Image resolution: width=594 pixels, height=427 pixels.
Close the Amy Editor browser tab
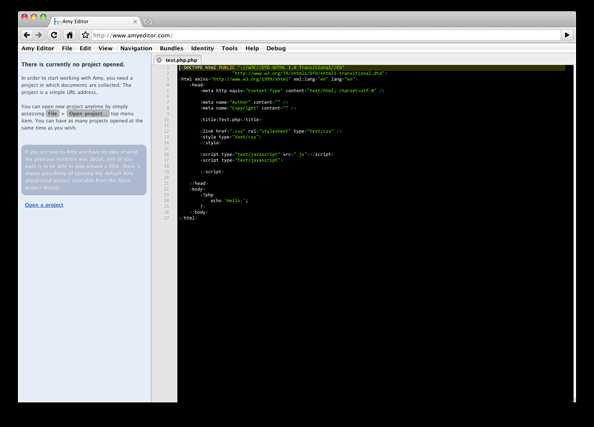click(x=135, y=22)
